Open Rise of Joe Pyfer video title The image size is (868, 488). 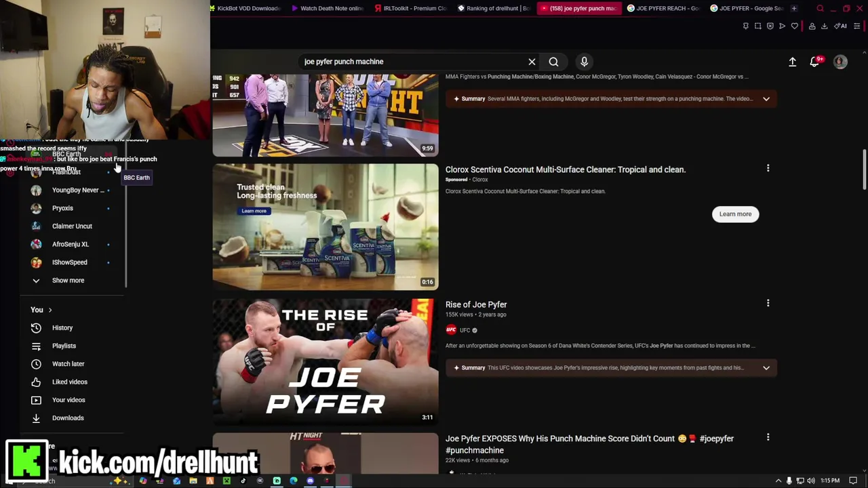click(x=476, y=305)
